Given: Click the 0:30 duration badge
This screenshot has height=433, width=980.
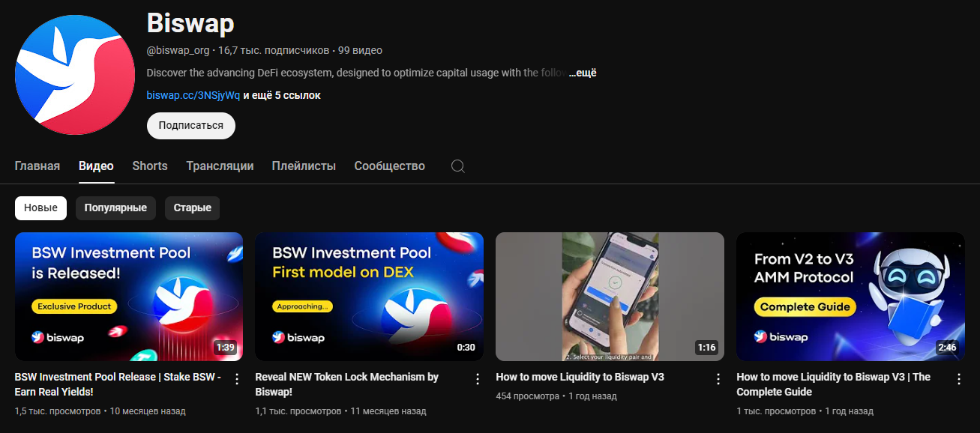Looking at the screenshot, I should click(x=466, y=348).
